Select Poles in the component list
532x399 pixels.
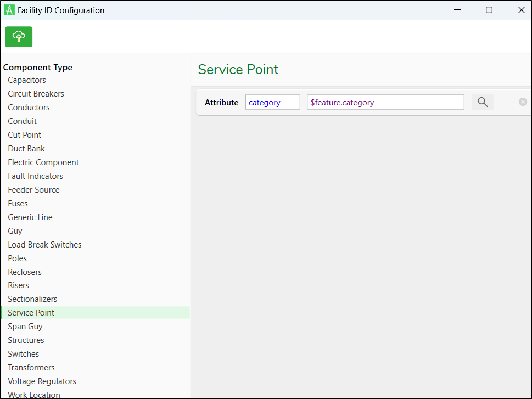coord(18,258)
